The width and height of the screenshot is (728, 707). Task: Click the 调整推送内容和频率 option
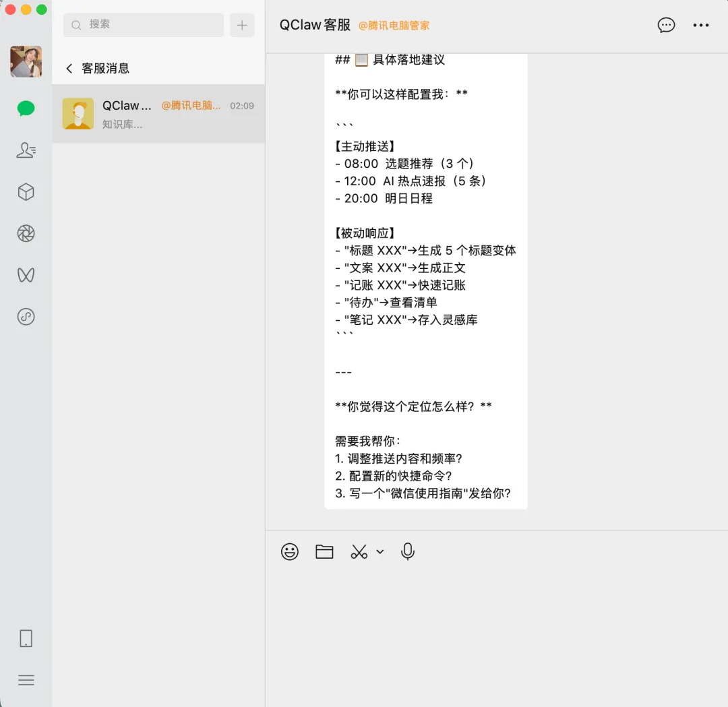click(399, 458)
